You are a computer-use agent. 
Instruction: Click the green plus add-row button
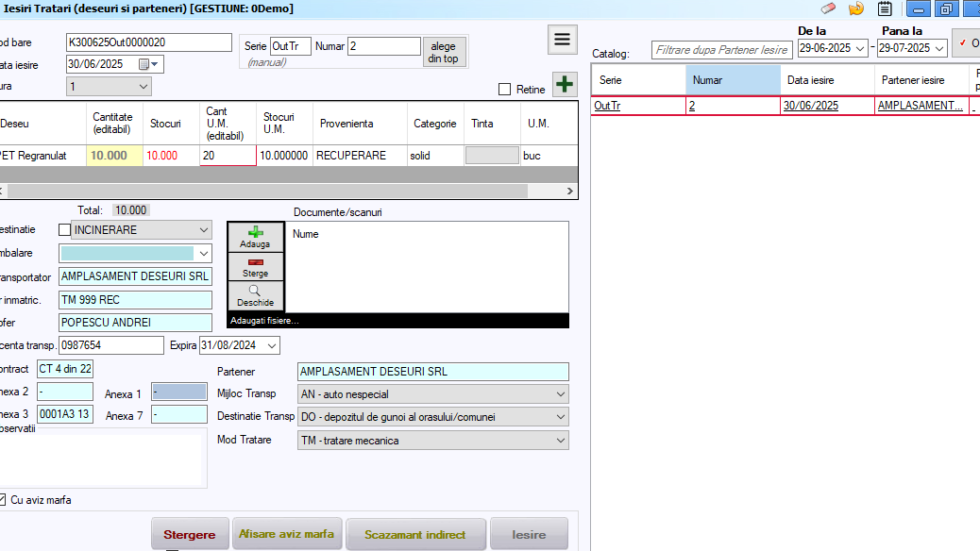point(565,84)
